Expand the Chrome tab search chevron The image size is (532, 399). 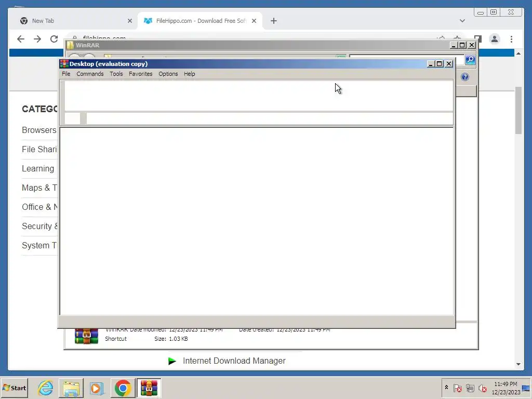coord(462,21)
